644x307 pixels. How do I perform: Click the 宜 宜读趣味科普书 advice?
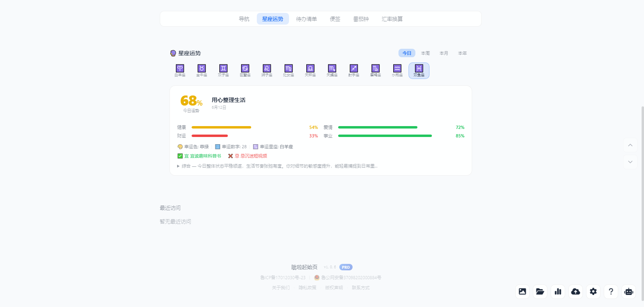(x=199, y=156)
